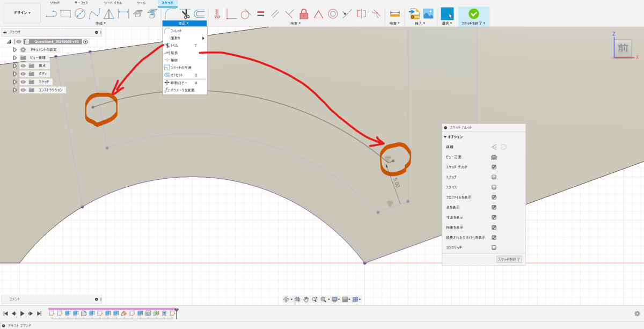Choose パラメータを変更 from the 修正 menu
Image resolution: width=644 pixels, height=329 pixels.
(x=185, y=90)
